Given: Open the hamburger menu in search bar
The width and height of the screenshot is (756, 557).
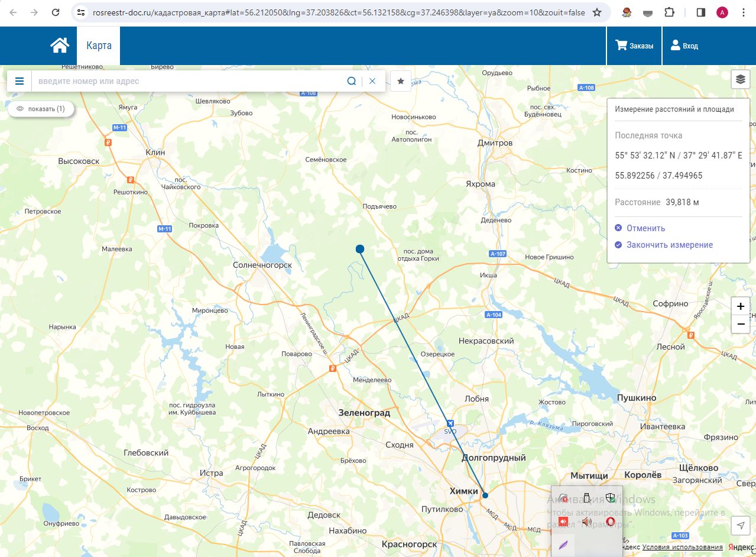Looking at the screenshot, I should [20, 81].
